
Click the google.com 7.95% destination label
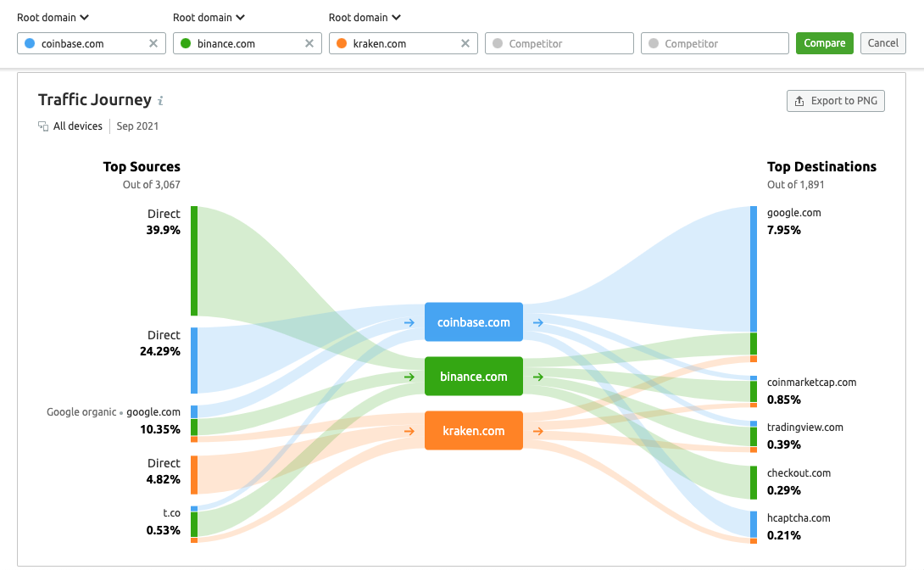pyautogui.click(x=793, y=221)
